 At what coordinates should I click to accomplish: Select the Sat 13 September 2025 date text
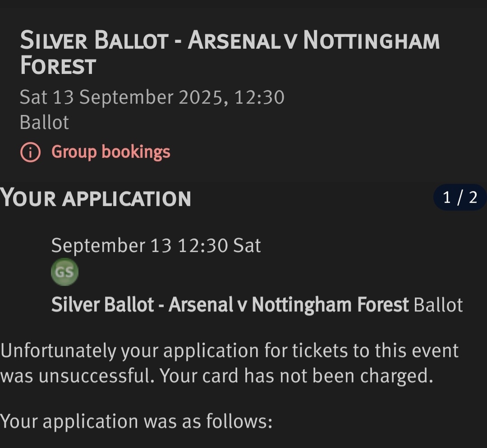coord(122,97)
